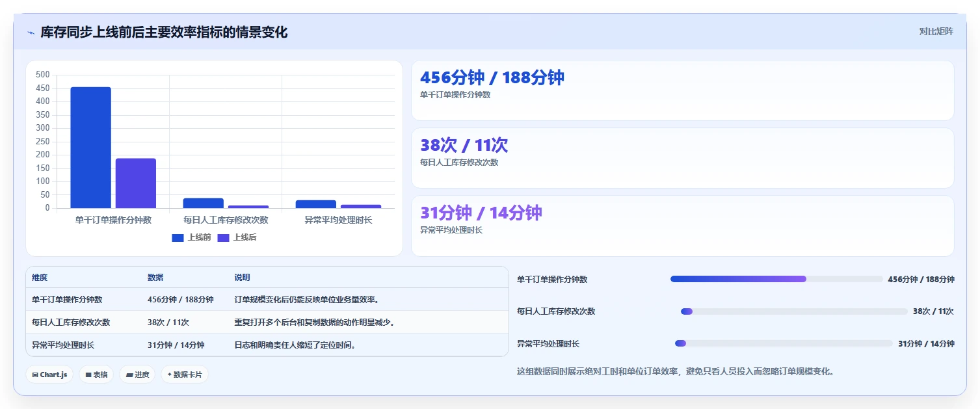Click the 表格 tag chip
Image resolution: width=980 pixels, height=409 pixels.
pyautogui.click(x=96, y=375)
